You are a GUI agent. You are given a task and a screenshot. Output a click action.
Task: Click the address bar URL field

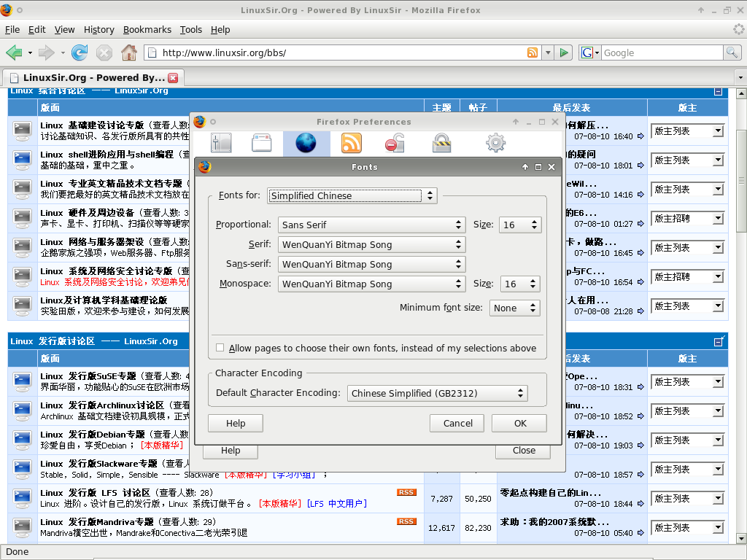point(341,52)
